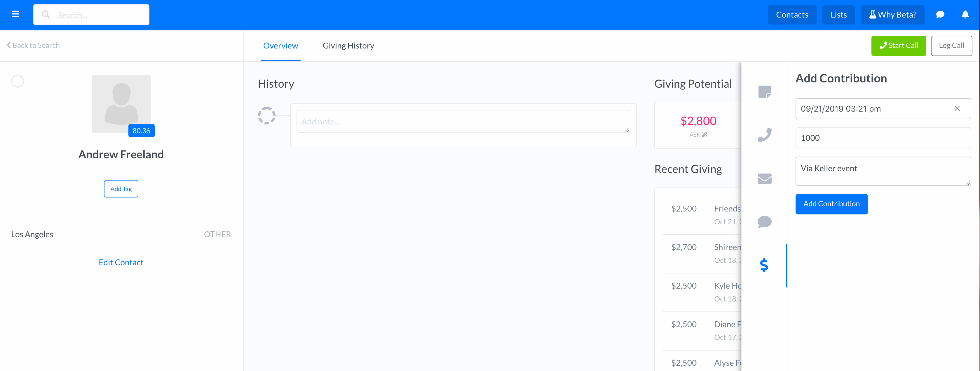Screen dimensions: 980x371
Task: Click the Add note text area
Action: (463, 122)
